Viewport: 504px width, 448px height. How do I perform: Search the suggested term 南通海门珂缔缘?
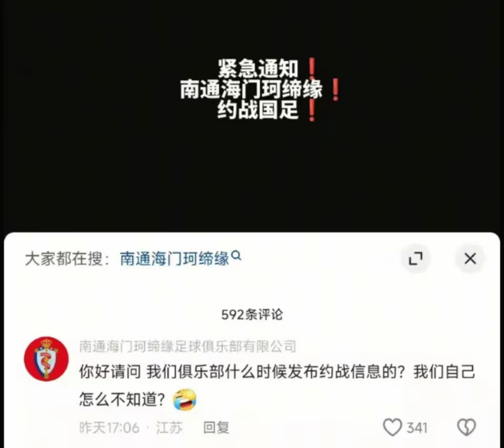pyautogui.click(x=174, y=258)
